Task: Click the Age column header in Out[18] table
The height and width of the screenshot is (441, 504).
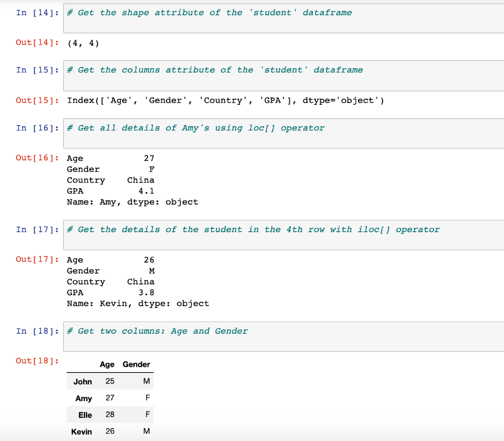Action: (x=107, y=364)
